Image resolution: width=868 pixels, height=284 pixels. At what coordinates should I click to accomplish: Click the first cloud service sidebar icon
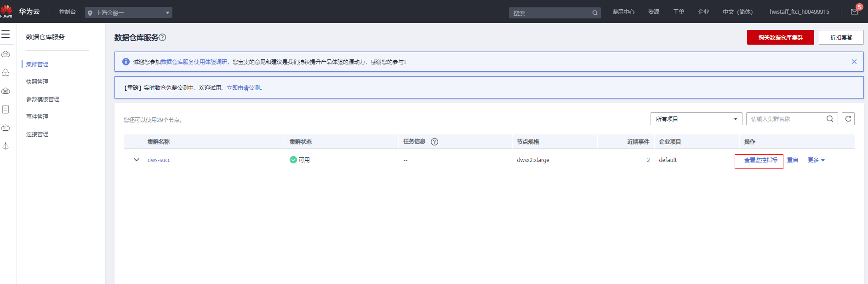tap(6, 54)
